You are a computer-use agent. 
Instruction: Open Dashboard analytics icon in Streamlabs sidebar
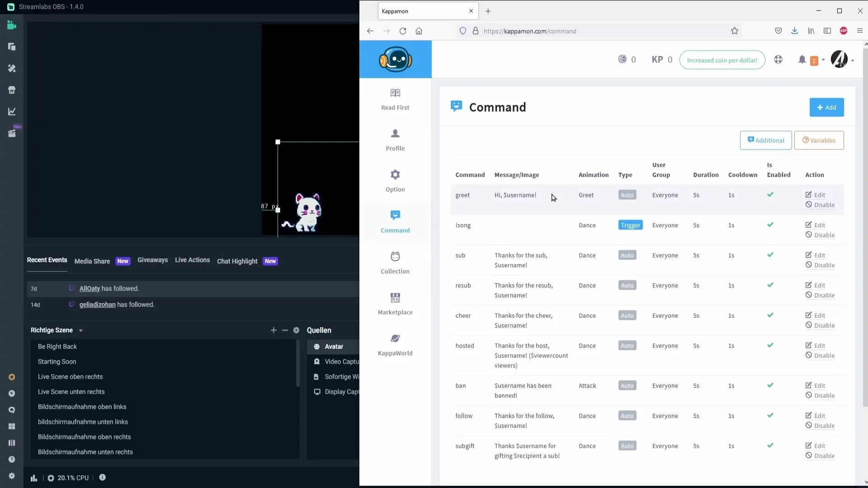pyautogui.click(x=12, y=112)
